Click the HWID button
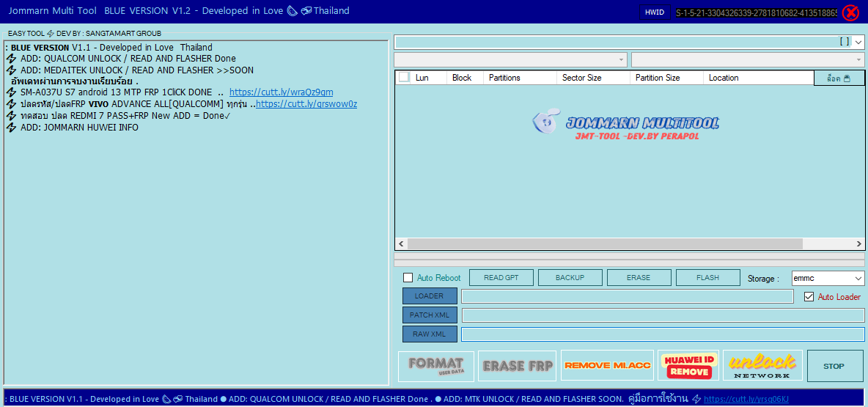 655,12
